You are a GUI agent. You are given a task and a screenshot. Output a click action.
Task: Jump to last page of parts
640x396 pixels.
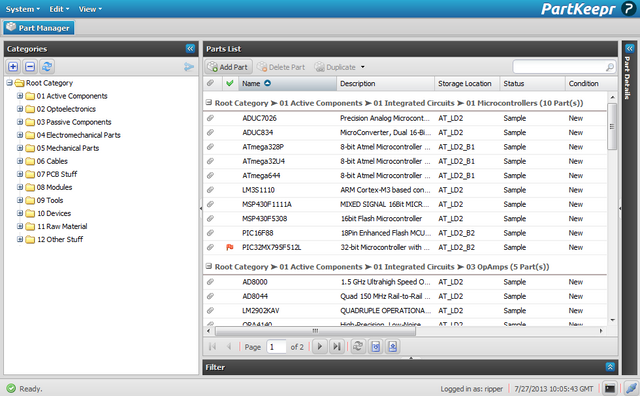coord(336,347)
